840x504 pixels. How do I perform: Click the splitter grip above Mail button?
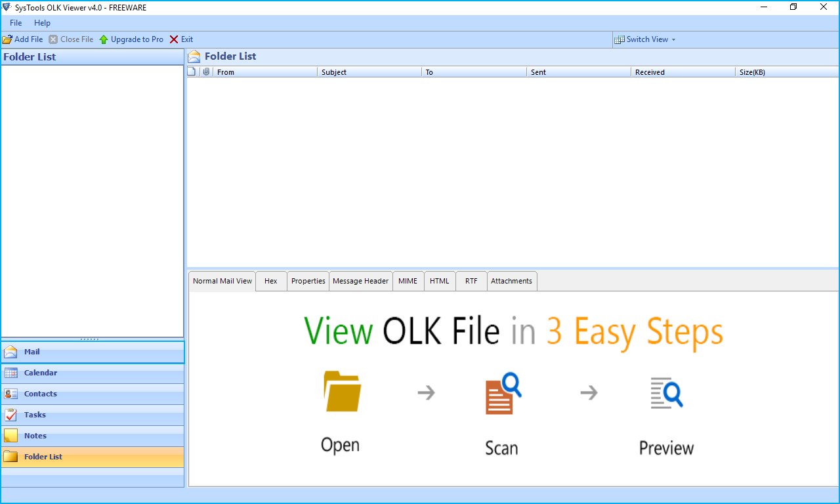(89, 339)
